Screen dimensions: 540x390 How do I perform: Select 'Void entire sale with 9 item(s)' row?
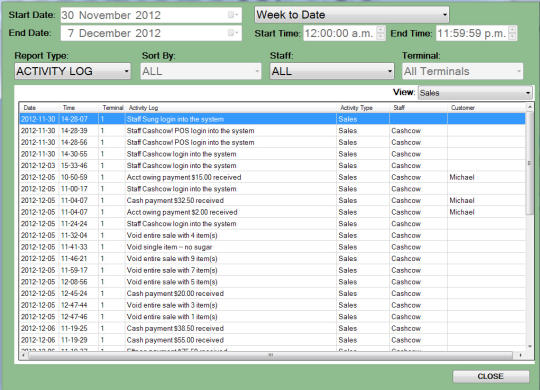pos(272,259)
